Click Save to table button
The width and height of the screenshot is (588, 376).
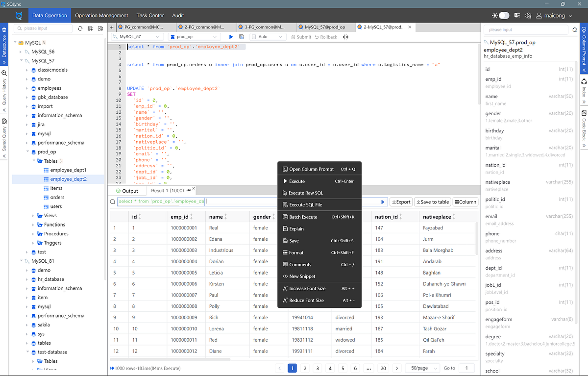coord(432,201)
